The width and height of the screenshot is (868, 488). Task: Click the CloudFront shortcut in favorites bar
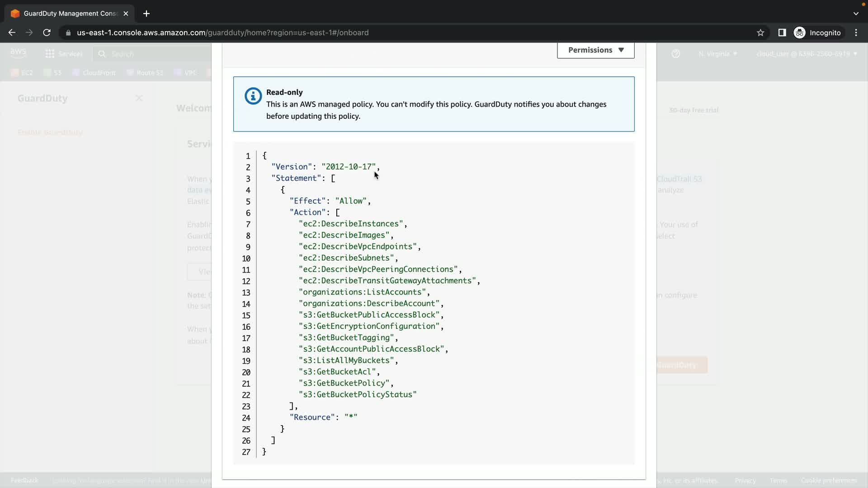pyautogui.click(x=94, y=73)
